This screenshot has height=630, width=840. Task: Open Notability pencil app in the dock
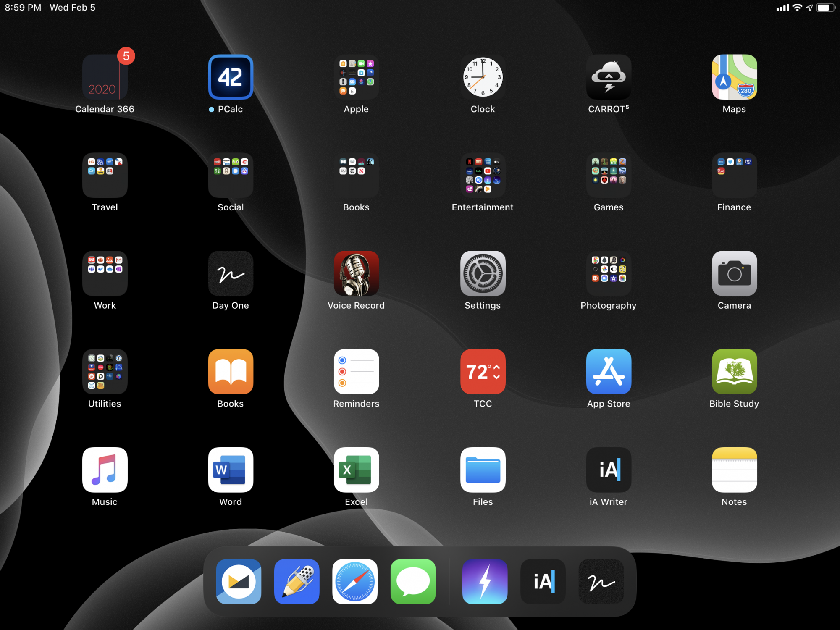pyautogui.click(x=297, y=582)
